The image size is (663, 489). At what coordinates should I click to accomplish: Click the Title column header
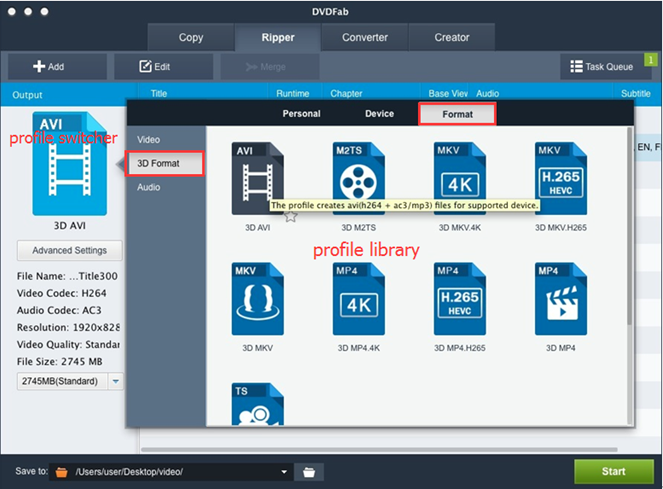click(x=159, y=93)
